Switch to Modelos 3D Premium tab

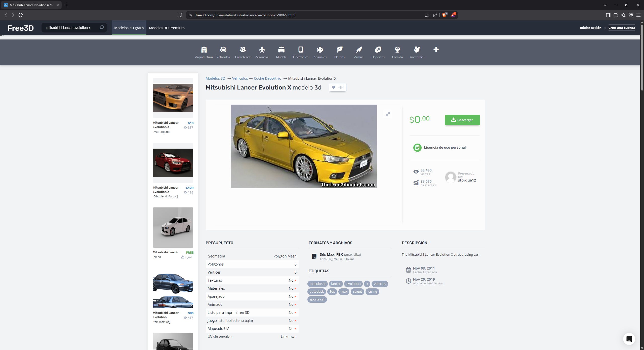pos(167,28)
